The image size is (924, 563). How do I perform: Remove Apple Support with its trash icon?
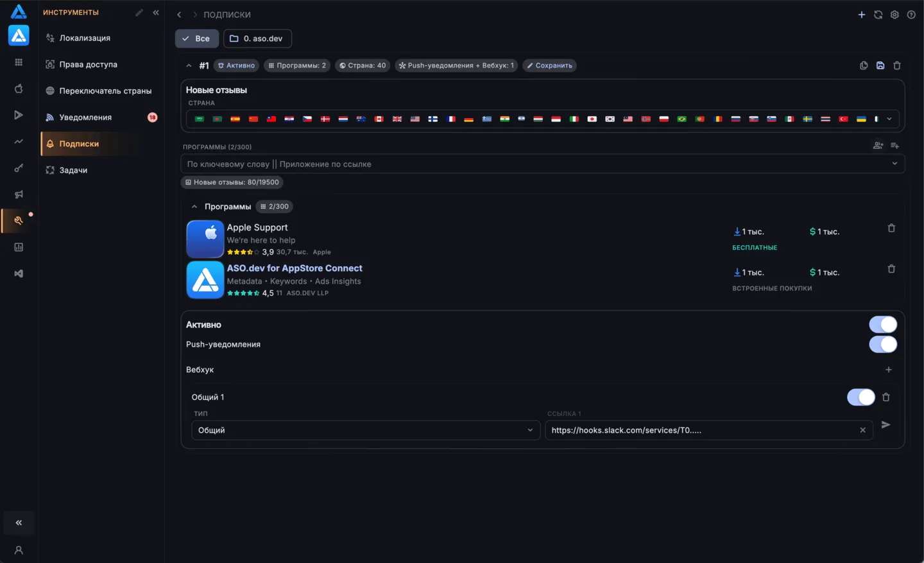[891, 228]
